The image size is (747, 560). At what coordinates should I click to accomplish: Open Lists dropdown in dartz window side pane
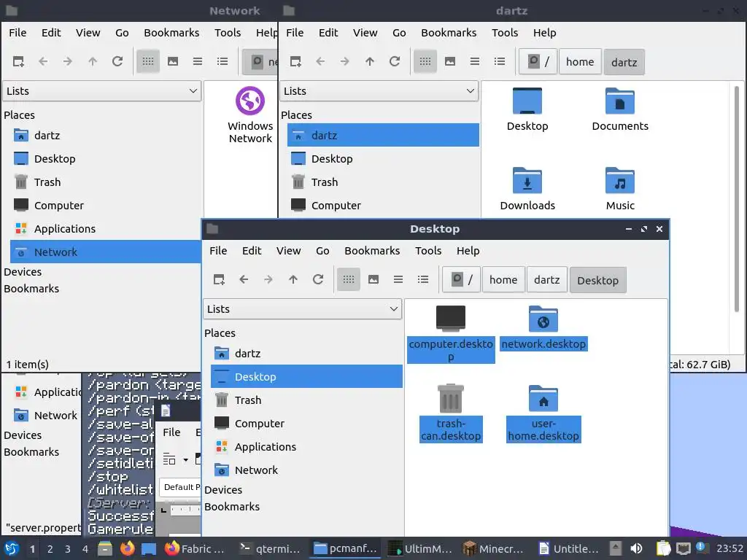coord(379,91)
